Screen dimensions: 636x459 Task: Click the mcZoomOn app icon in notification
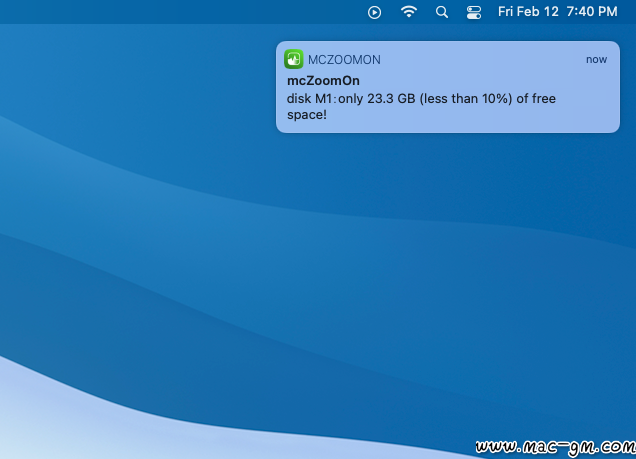tap(293, 59)
